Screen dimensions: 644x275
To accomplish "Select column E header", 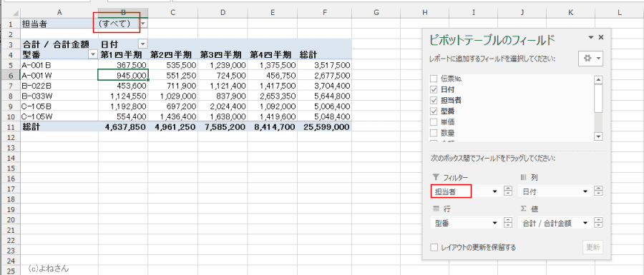I will (x=273, y=13).
